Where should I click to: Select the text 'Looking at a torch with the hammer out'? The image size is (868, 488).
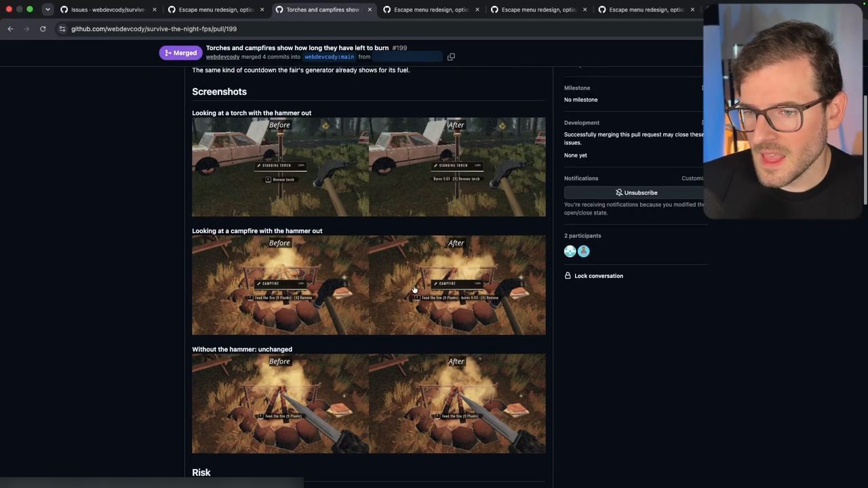pyautogui.click(x=252, y=113)
